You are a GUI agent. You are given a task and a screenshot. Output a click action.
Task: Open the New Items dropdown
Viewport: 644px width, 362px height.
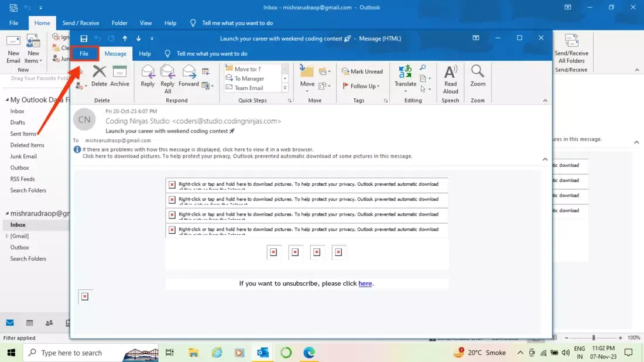(x=33, y=49)
